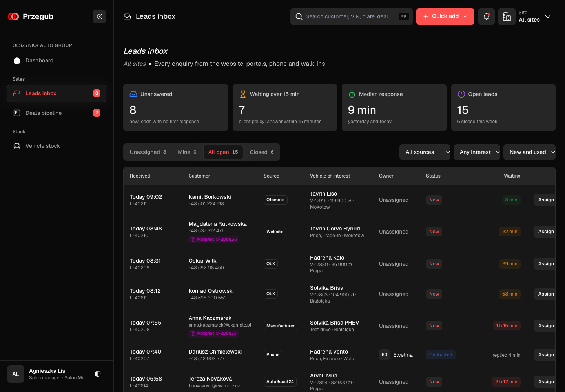
Task: Expand the New and used filter
Action: pyautogui.click(x=530, y=152)
